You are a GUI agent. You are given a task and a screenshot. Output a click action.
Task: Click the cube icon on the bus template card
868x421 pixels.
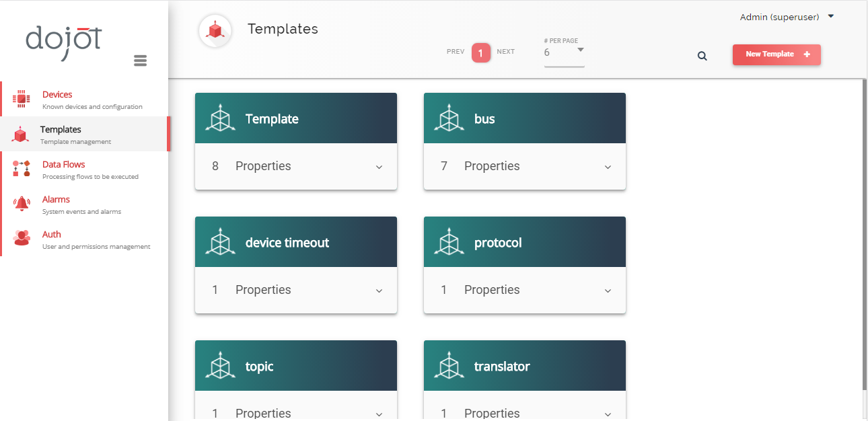click(x=448, y=118)
